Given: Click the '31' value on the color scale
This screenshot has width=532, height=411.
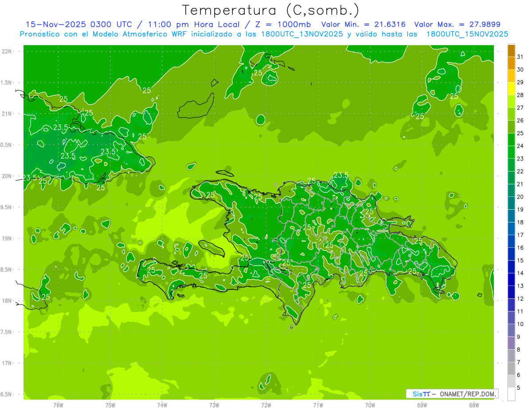Looking at the screenshot, I should pos(520,57).
